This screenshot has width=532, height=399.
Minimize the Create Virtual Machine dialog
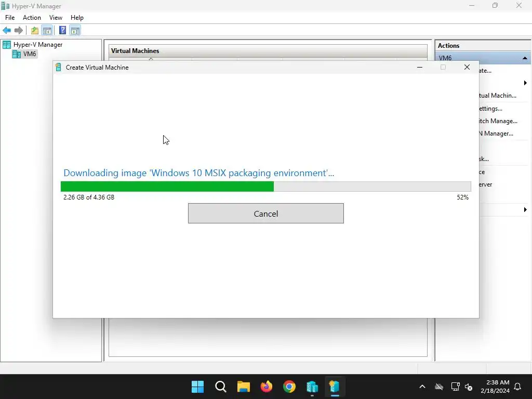pos(420,67)
